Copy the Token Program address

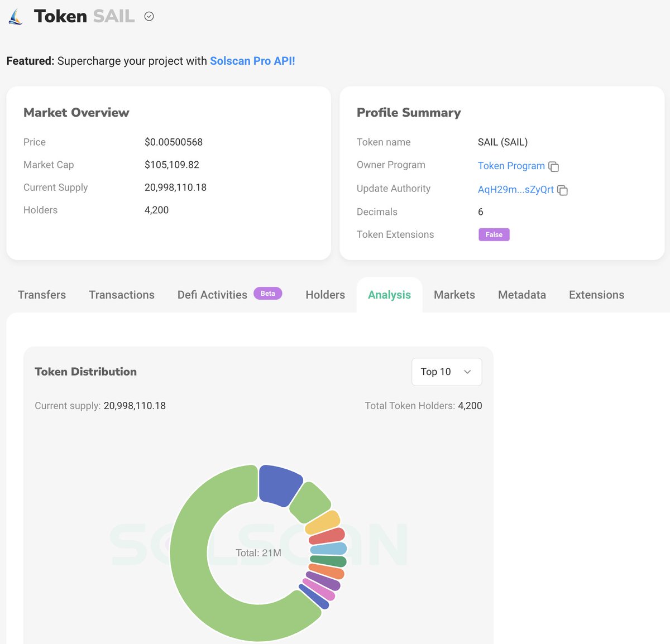pos(554,166)
